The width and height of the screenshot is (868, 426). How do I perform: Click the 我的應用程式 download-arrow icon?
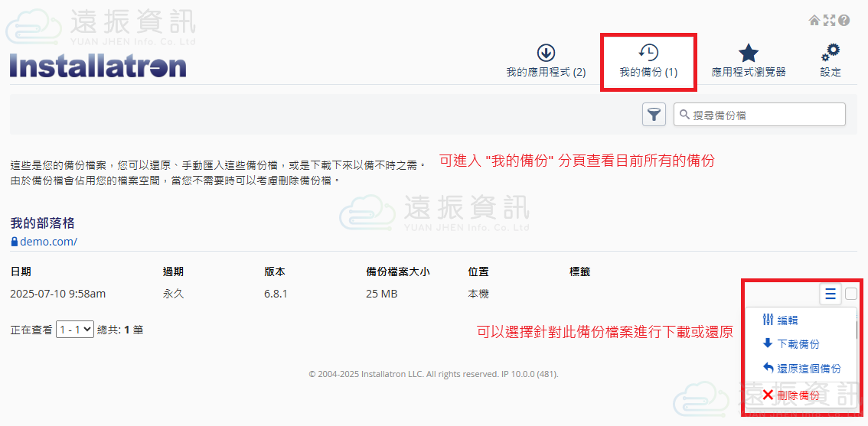pos(546,53)
